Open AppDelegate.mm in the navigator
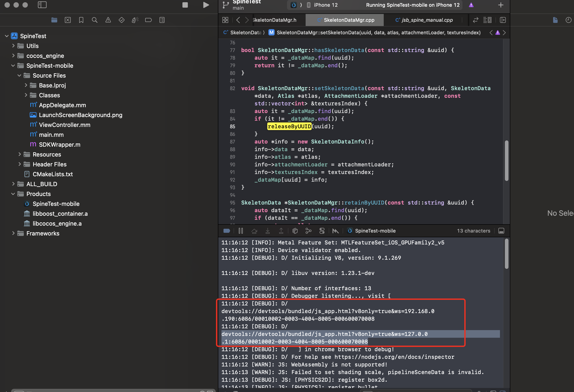 tap(62, 105)
